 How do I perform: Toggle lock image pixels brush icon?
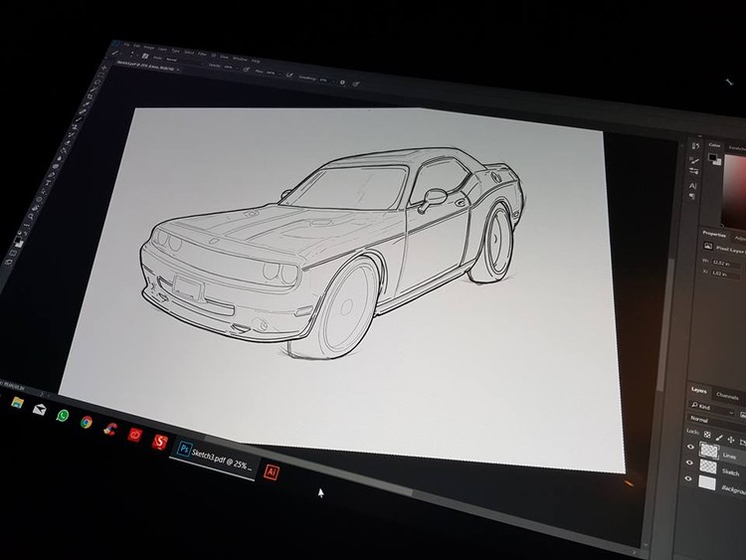pyautogui.click(x=719, y=438)
